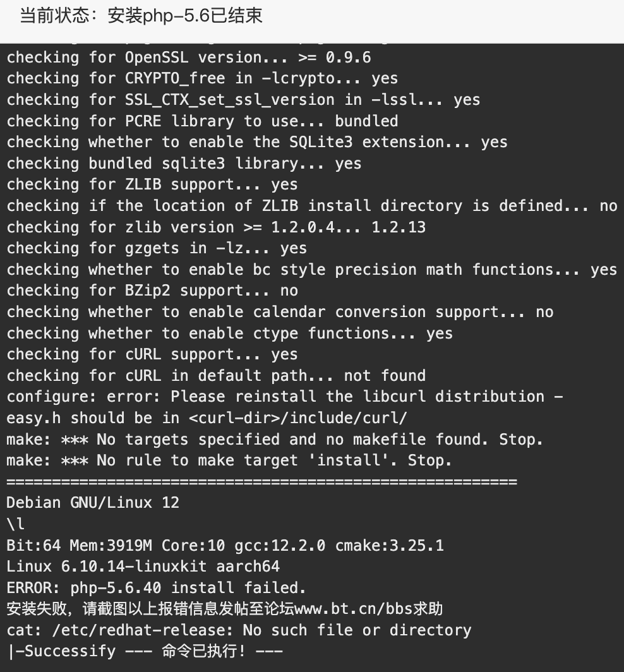Click the line 'checking for cURL in default path'
Image resolution: width=624 pixels, height=672 pixels.
[217, 375]
